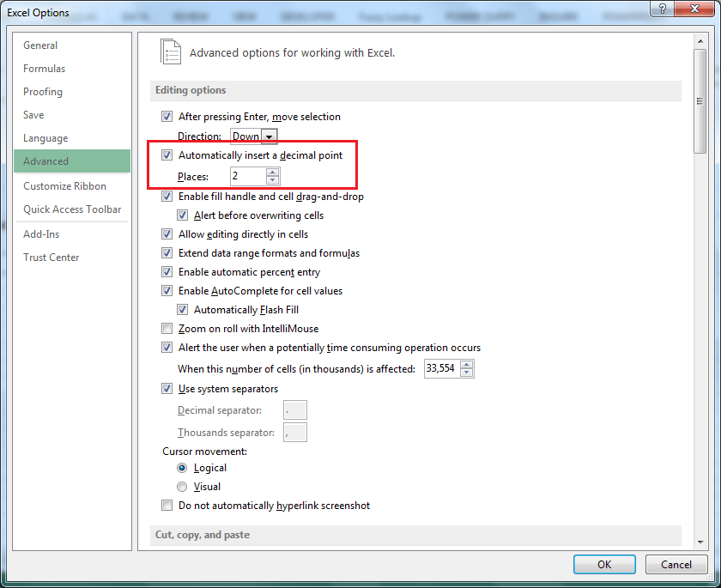
Task: Select Logical cursor movement
Action: pos(182,468)
